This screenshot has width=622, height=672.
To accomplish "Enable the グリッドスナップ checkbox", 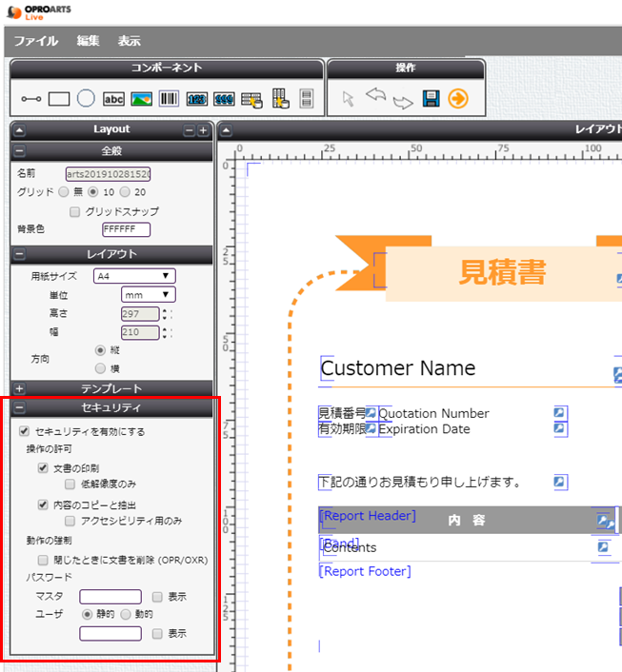I will pos(75,211).
